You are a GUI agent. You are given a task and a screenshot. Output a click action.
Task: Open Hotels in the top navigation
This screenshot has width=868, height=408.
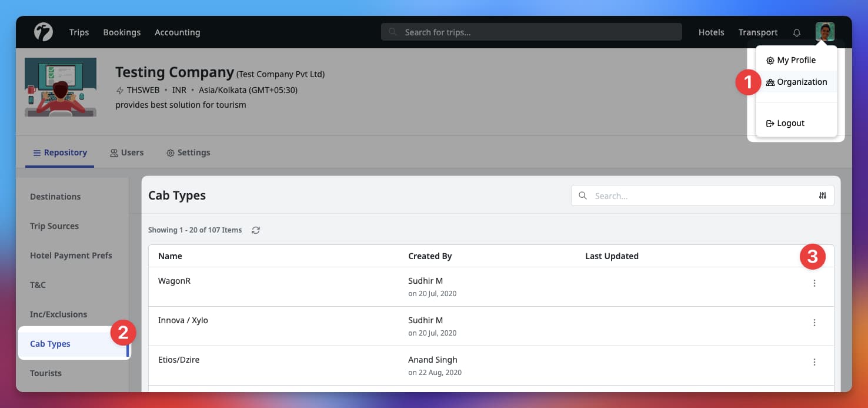(711, 32)
